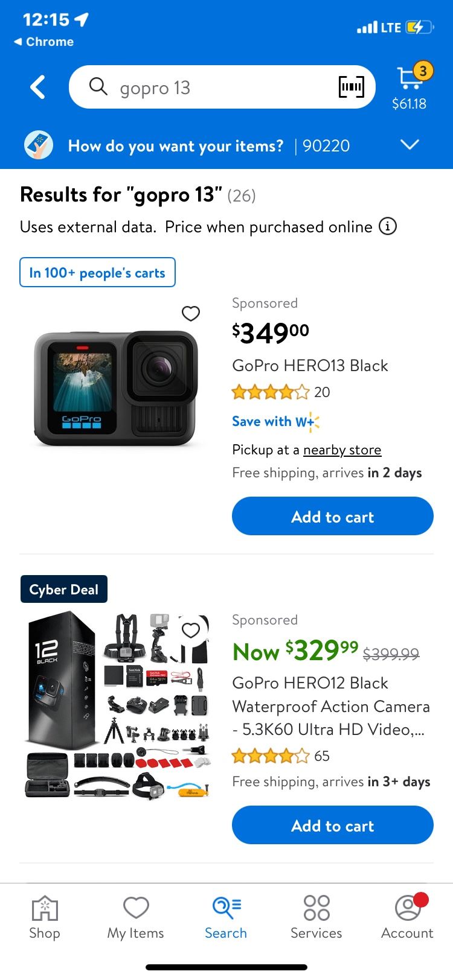453x980 pixels.
Task: Return to Chrome via the status bar
Action: [45, 42]
